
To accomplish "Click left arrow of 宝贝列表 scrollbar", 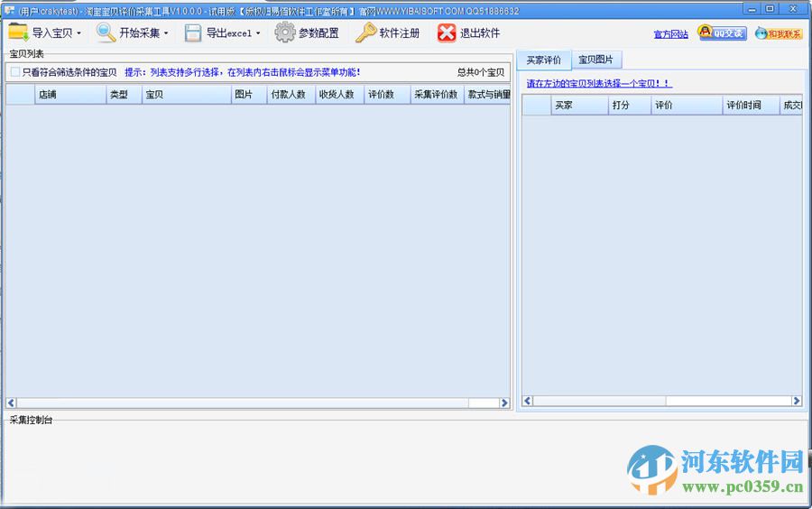I will [x=11, y=403].
